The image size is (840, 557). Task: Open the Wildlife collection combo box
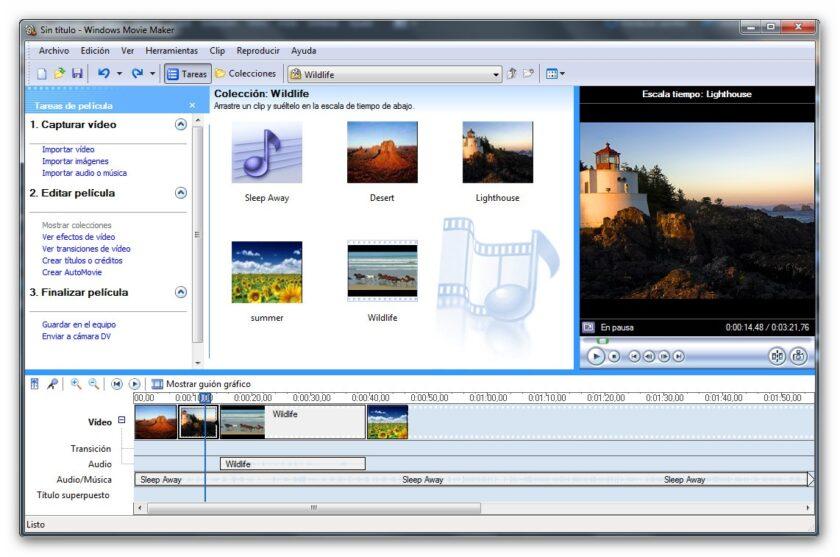[395, 74]
